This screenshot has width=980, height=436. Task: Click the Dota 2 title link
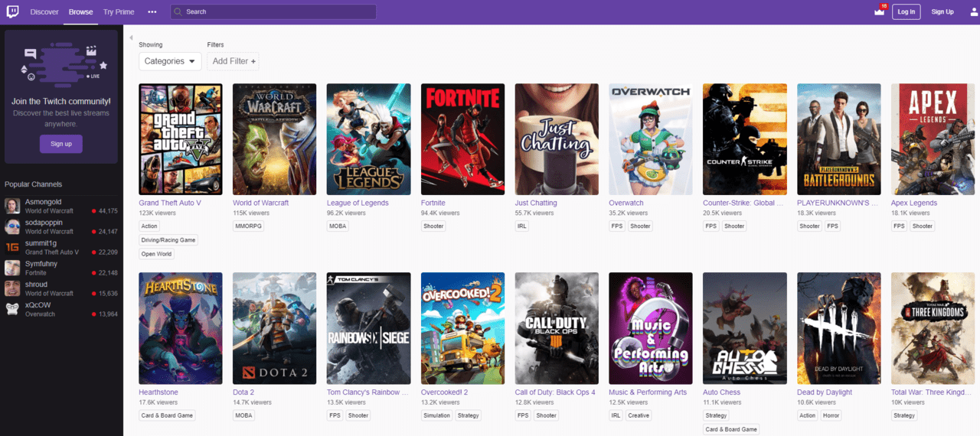tap(243, 392)
